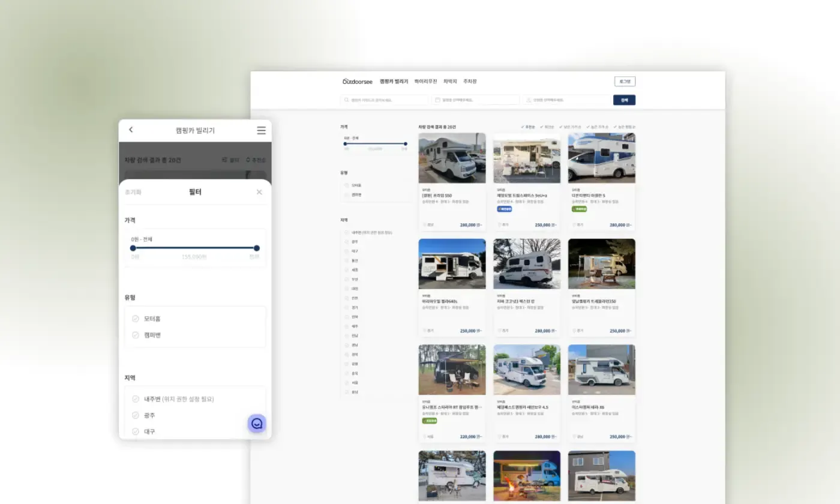The image size is (840, 504).
Task: Tap the back arrow in the mobile header
Action: (131, 130)
